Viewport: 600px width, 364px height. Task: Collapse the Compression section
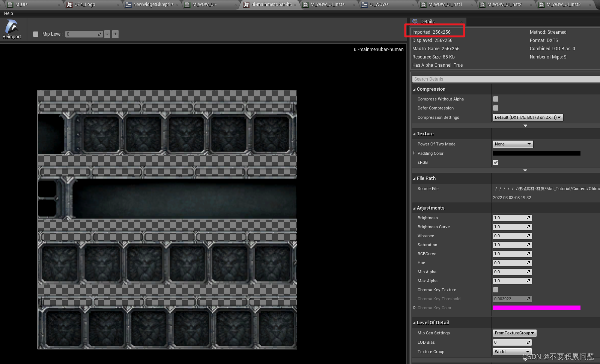(414, 89)
